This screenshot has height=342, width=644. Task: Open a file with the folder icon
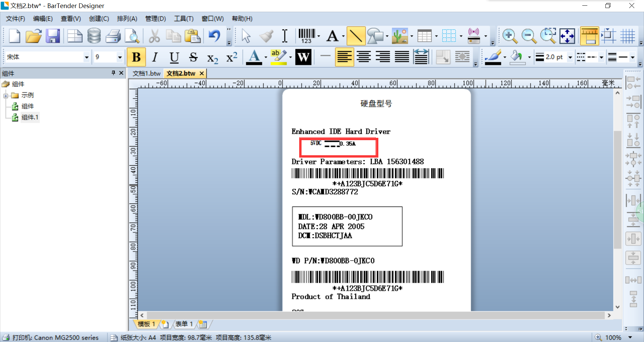(33, 36)
